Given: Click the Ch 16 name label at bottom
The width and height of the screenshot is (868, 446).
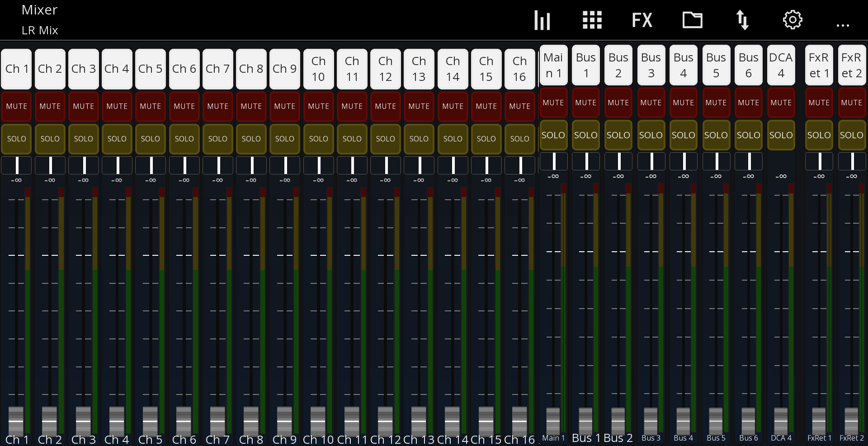Looking at the screenshot, I should coord(520,439).
